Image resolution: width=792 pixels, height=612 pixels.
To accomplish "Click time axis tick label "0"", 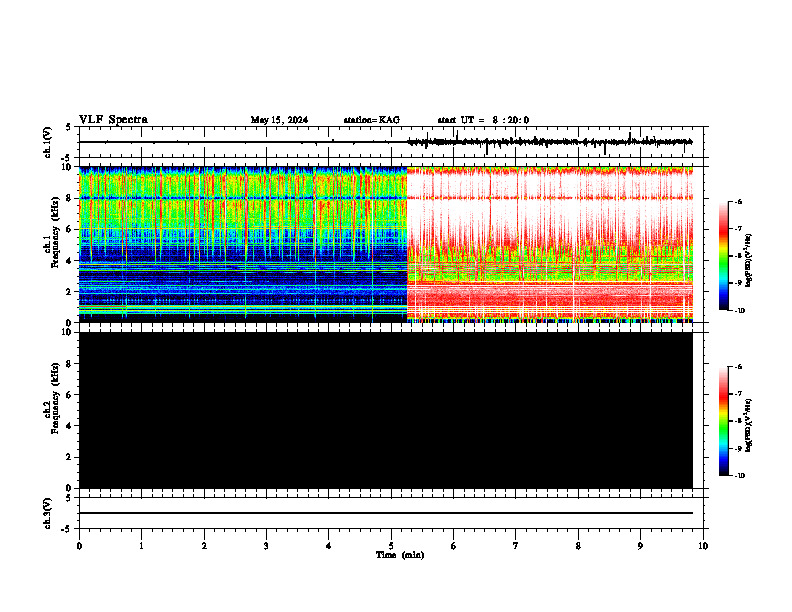I will tap(79, 546).
